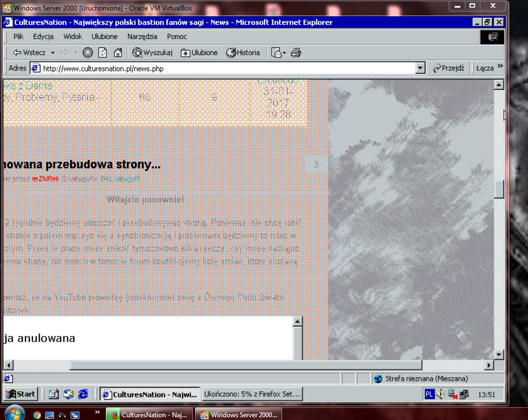Click the volume speaker tray icon
The width and height of the screenshot is (528, 420).
[440, 394]
